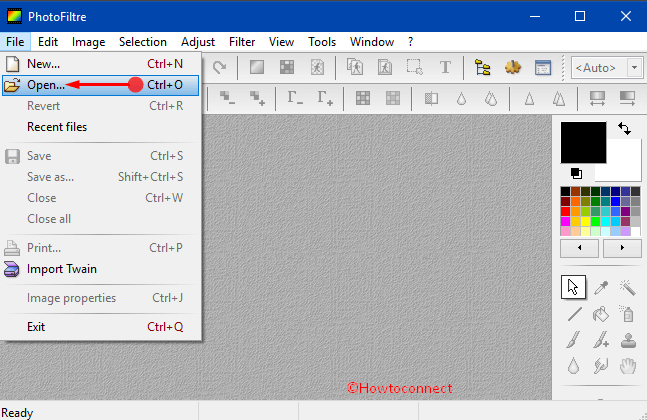Image resolution: width=647 pixels, height=420 pixels.
Task: Open the Filter menu
Action: 242,42
